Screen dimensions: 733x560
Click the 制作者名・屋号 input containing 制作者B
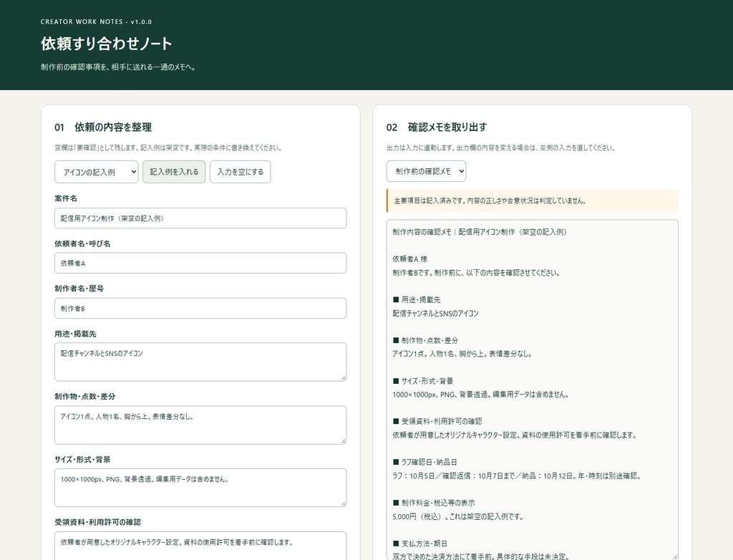(x=200, y=309)
